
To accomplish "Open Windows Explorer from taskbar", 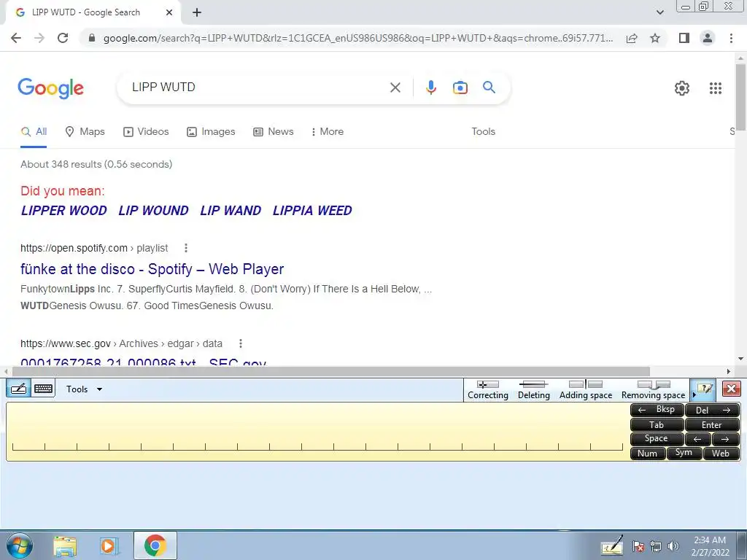I will (x=65, y=545).
